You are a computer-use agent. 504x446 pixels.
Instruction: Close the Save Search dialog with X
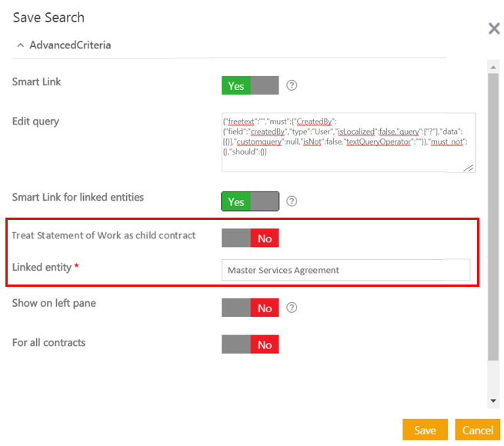tap(494, 28)
